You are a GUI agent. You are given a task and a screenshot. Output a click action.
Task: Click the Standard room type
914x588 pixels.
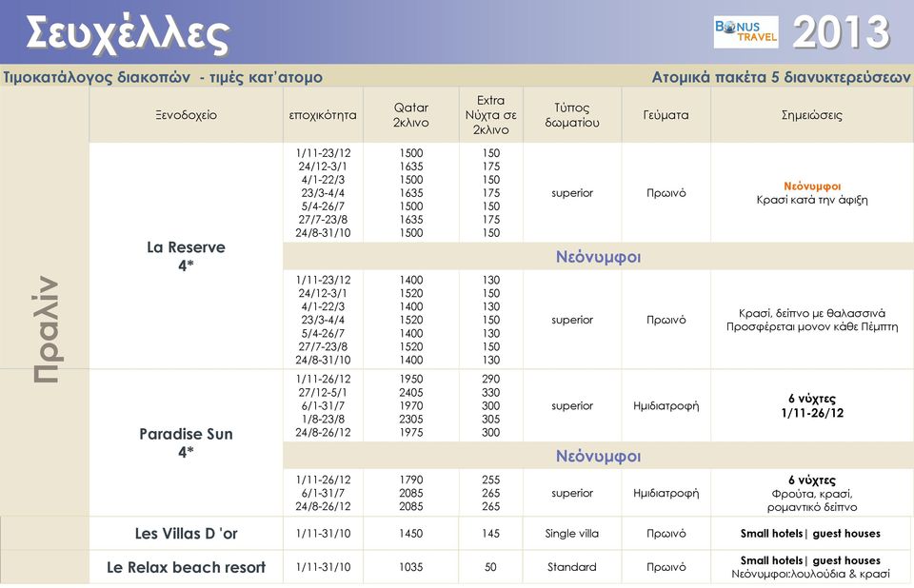click(x=572, y=567)
